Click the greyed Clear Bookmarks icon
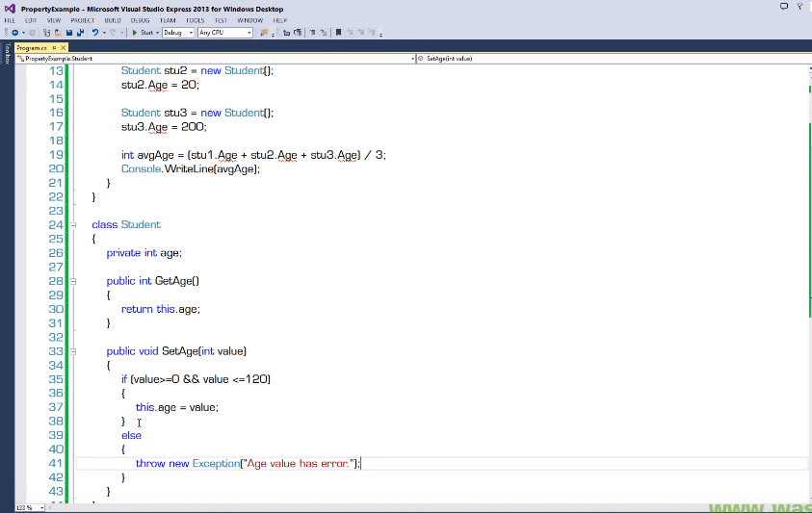The height and width of the screenshot is (513, 812). [372, 33]
